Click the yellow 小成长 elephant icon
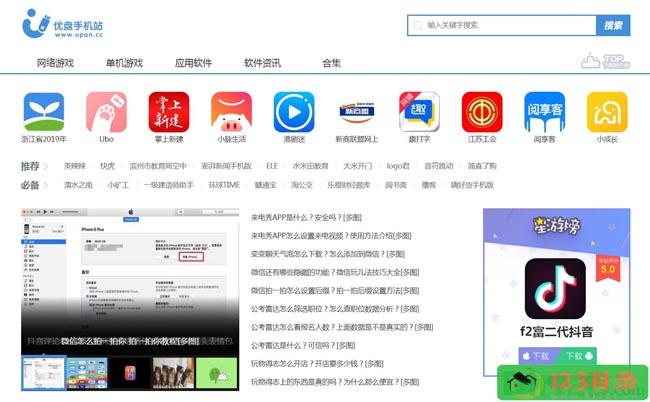The height and width of the screenshot is (402, 650). point(606,112)
